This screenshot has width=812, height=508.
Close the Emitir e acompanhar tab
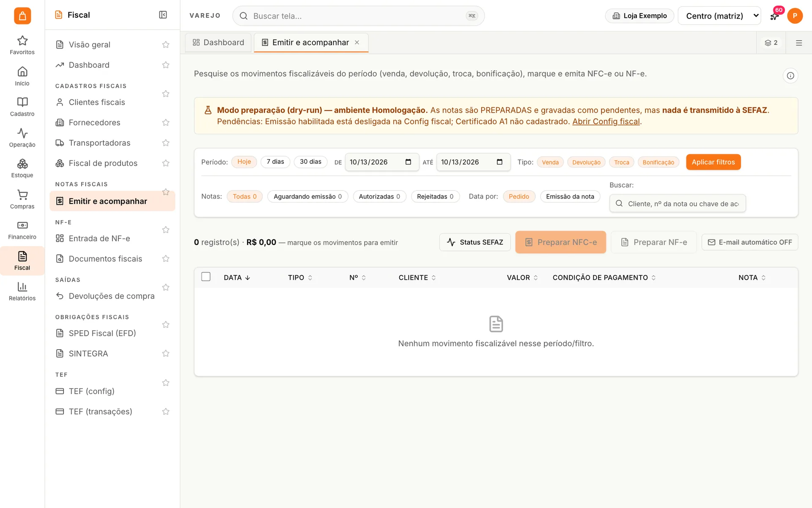point(357,42)
